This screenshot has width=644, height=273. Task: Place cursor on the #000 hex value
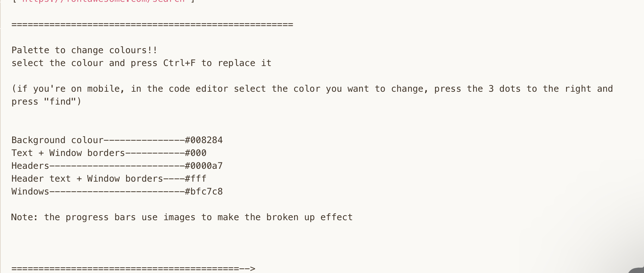(x=195, y=153)
